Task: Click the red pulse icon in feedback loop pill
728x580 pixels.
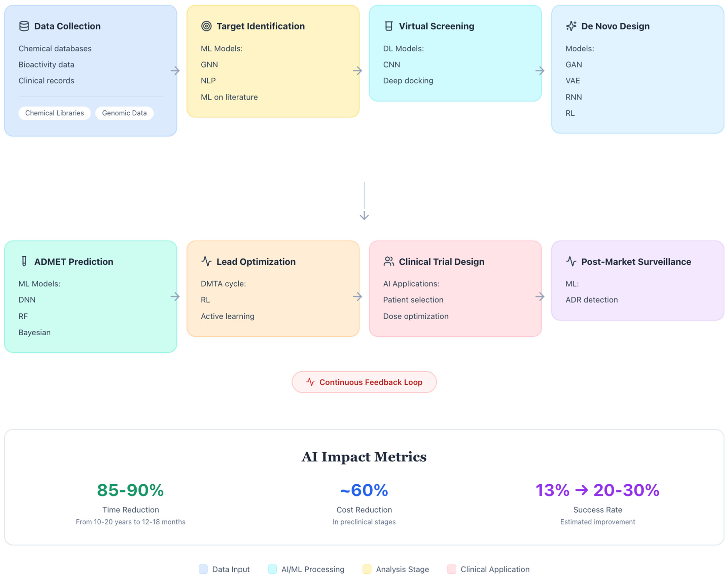Action: coord(310,382)
